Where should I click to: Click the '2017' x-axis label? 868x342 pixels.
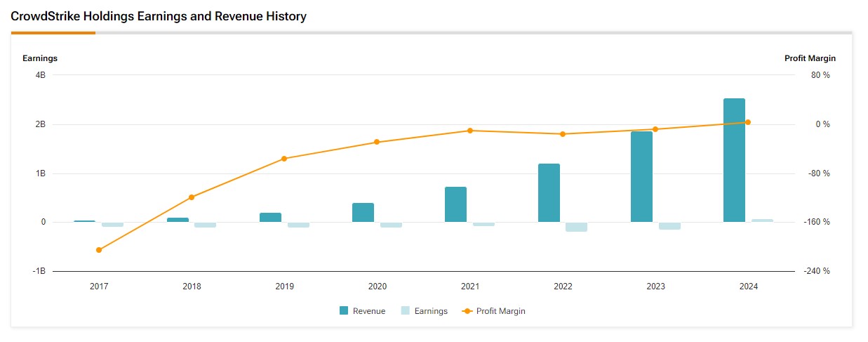(99, 287)
